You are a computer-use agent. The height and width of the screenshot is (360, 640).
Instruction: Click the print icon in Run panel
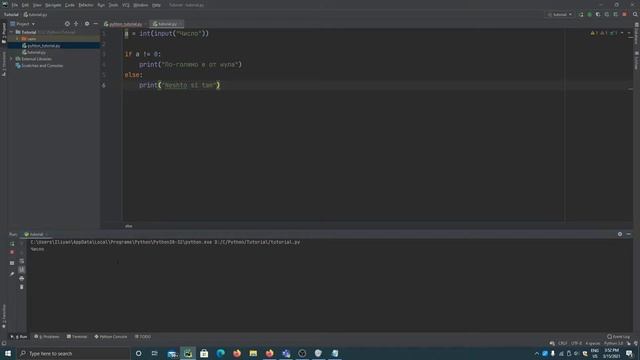22,278
